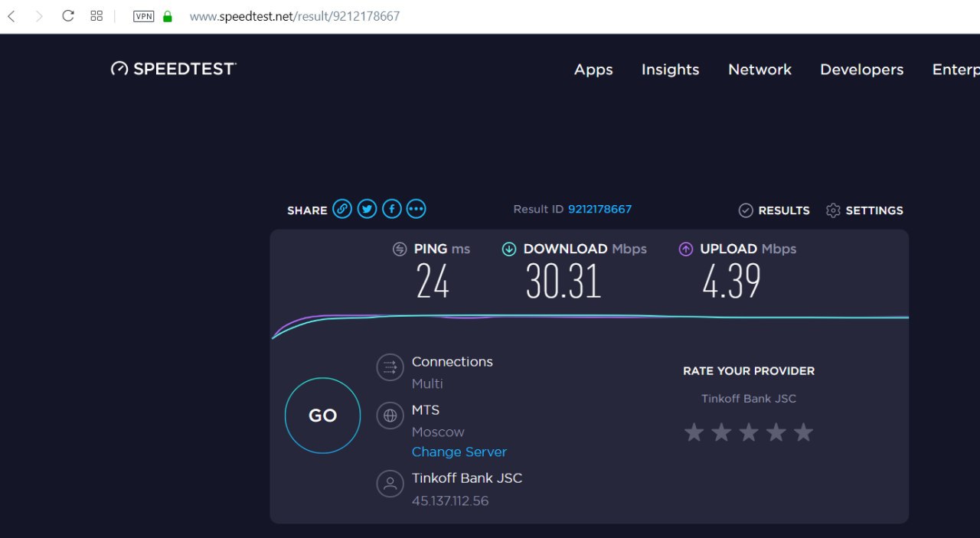Click the green padlock security icon
Viewport: 980px width, 538px height.
(x=168, y=16)
